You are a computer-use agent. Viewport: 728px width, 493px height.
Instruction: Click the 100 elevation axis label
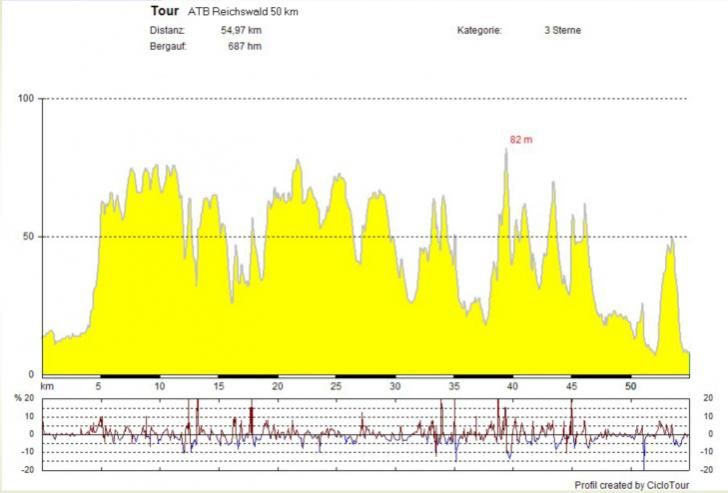pyautogui.click(x=26, y=98)
